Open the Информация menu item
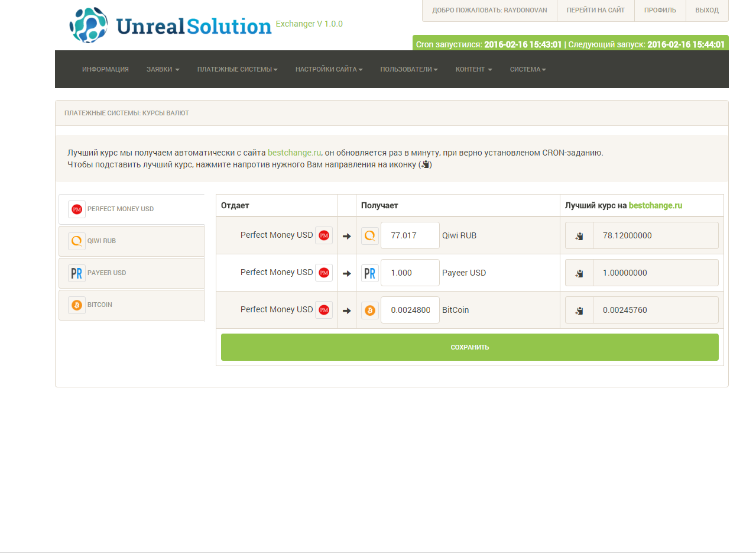Screen dimensions: 756x553 tap(105, 69)
